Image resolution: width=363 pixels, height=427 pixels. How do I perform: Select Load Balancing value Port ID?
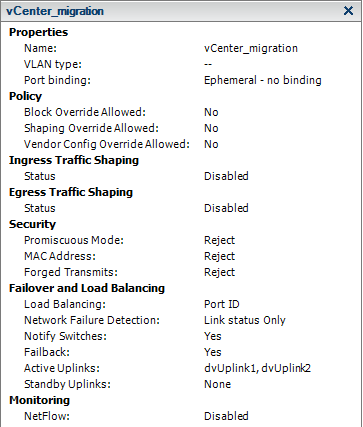pyautogui.click(x=222, y=304)
